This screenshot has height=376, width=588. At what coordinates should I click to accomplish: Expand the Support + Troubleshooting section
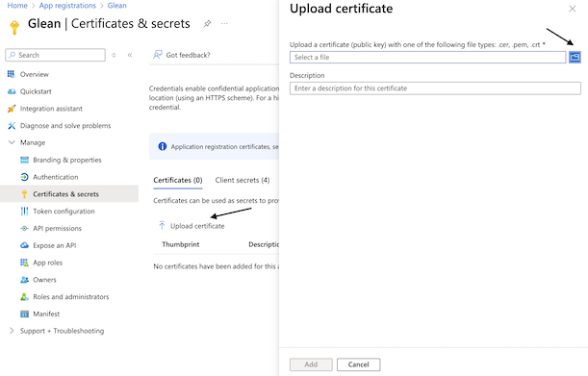[x=12, y=331]
